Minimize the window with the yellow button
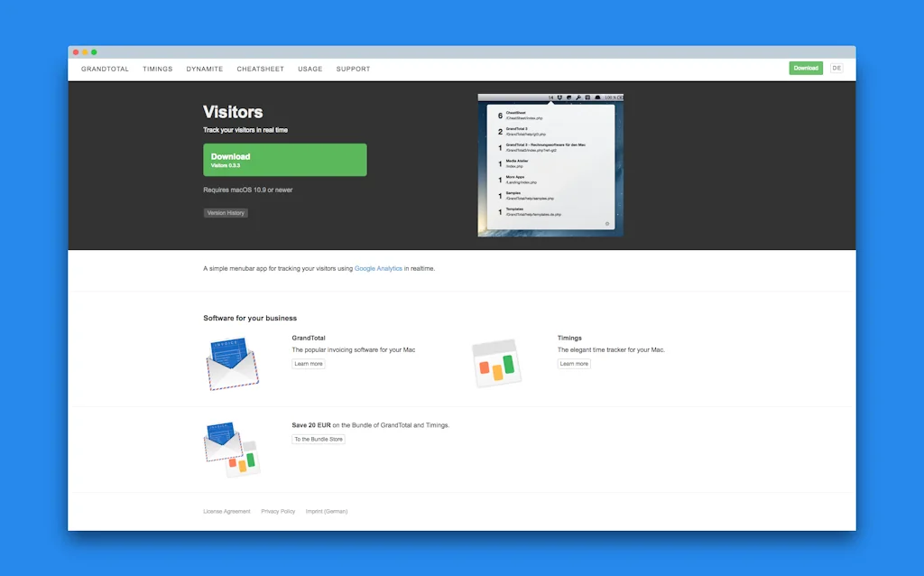 (85, 52)
